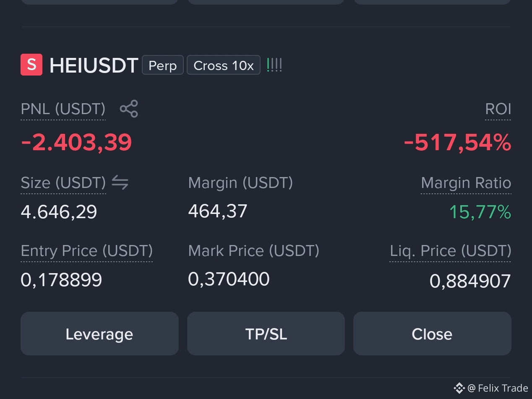
Task: Open the Leverage settings button
Action: tap(99, 334)
